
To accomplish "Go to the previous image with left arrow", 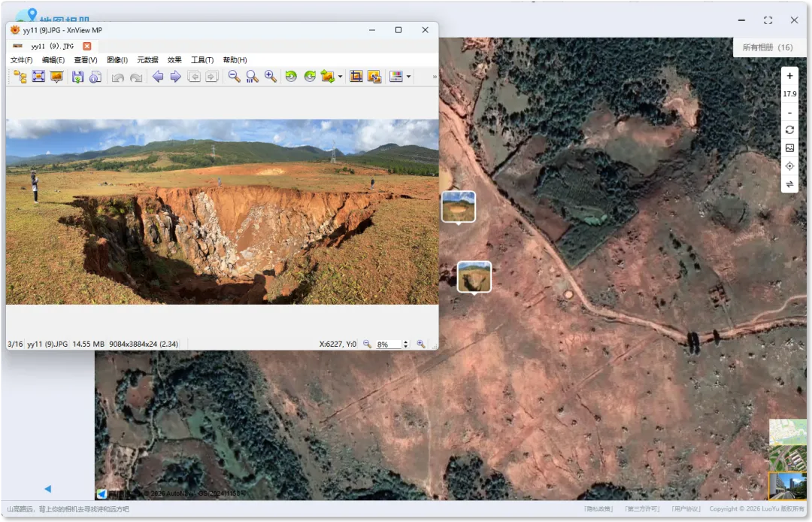I will point(158,77).
